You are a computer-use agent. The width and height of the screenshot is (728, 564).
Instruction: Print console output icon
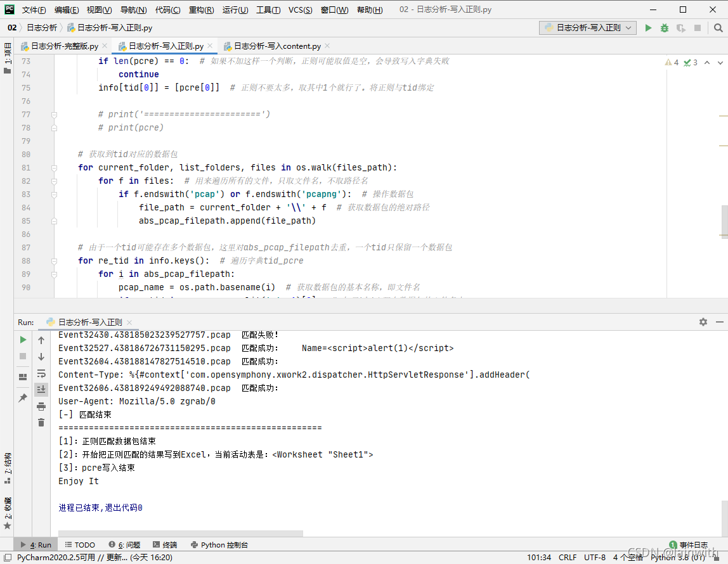41,406
